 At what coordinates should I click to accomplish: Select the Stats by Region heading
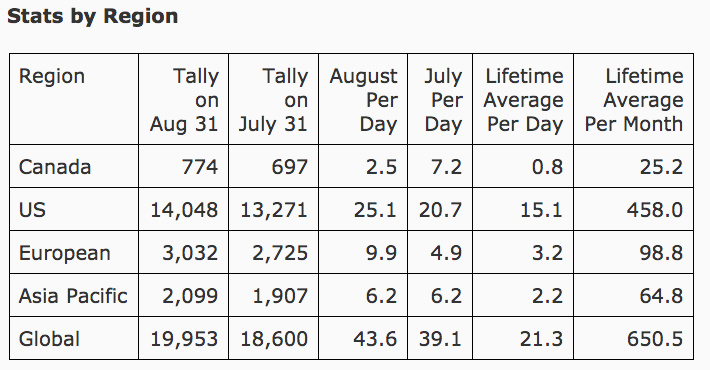click(x=93, y=16)
